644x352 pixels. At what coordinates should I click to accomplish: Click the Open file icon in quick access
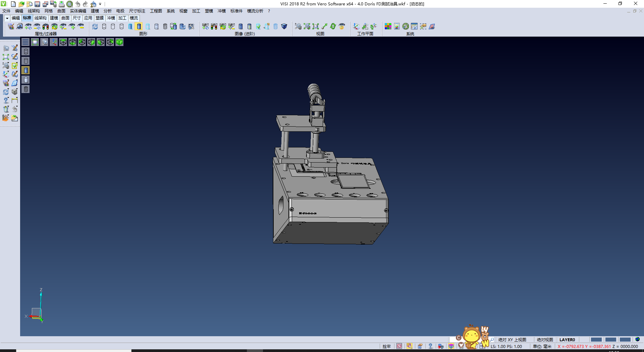tap(21, 4)
